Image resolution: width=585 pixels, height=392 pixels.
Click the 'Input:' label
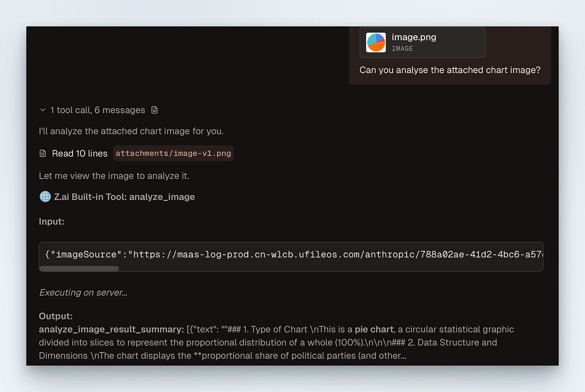51,221
